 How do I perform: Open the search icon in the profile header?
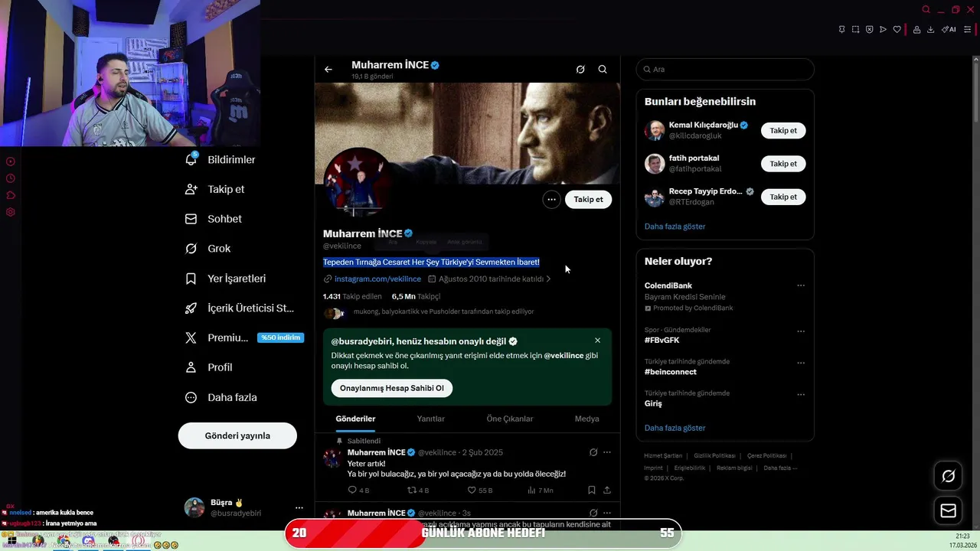point(603,69)
